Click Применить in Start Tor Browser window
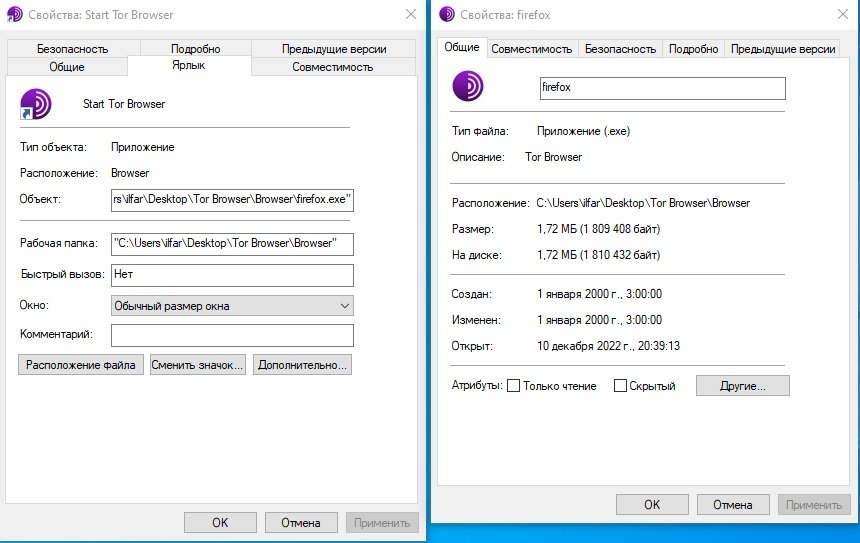The image size is (860, 543). click(382, 523)
